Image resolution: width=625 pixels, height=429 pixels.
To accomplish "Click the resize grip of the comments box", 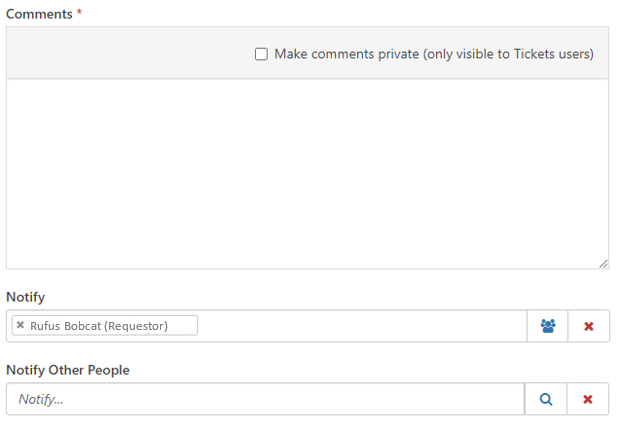I will 603,263.
